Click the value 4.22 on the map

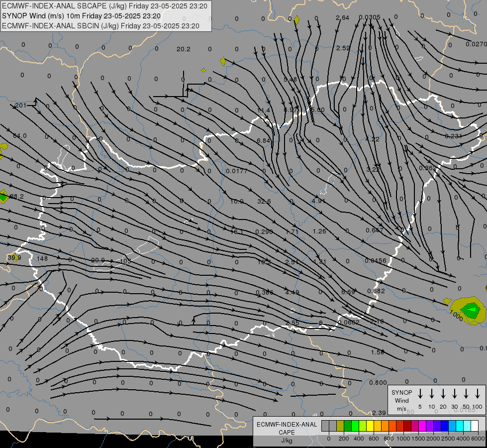coord(372,139)
